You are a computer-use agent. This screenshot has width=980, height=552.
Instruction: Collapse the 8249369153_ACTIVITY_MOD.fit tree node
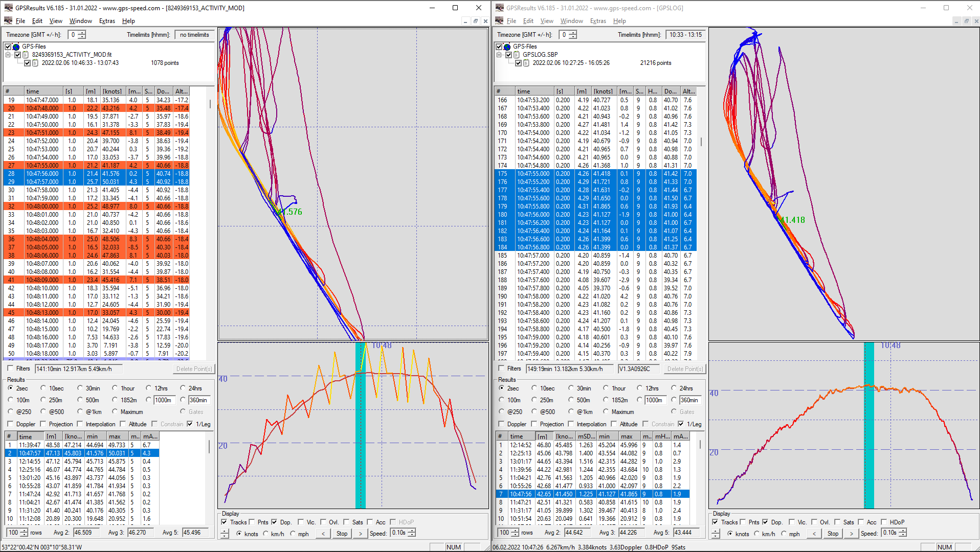click(8, 55)
